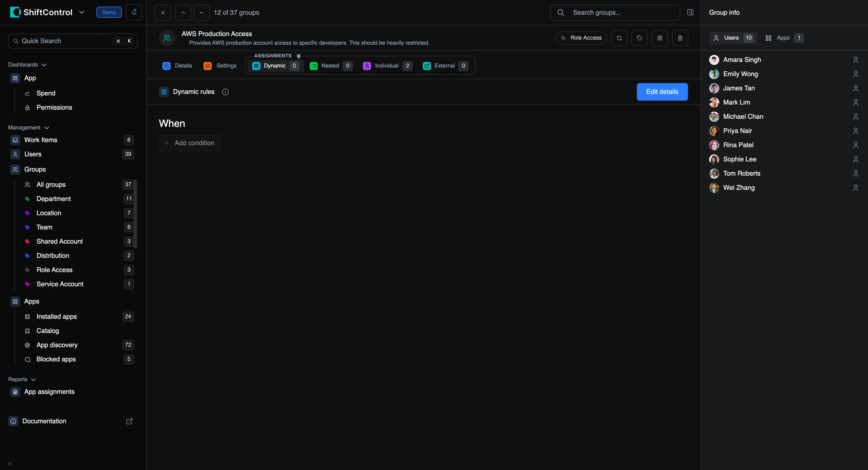Viewport: 868px width, 470px height.
Task: Switch to Users tab in Group info
Action: tap(733, 38)
